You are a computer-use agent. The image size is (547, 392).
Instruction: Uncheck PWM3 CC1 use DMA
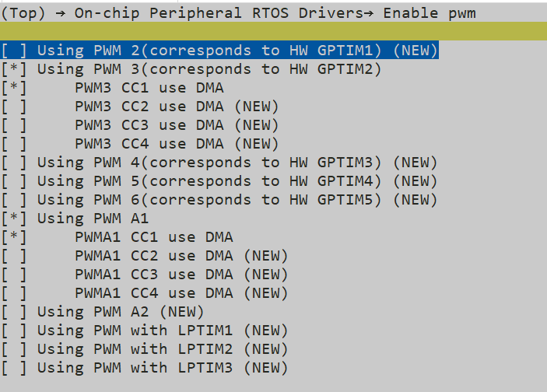point(15,88)
